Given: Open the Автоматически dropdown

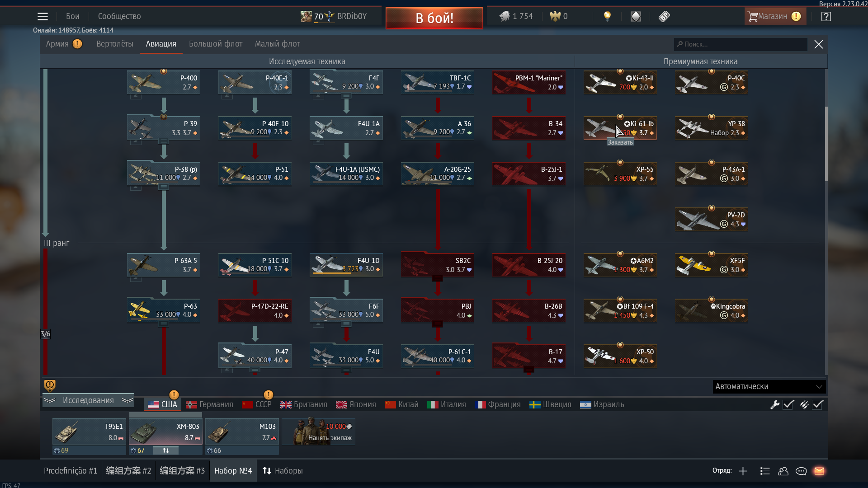Looking at the screenshot, I should coord(769,386).
